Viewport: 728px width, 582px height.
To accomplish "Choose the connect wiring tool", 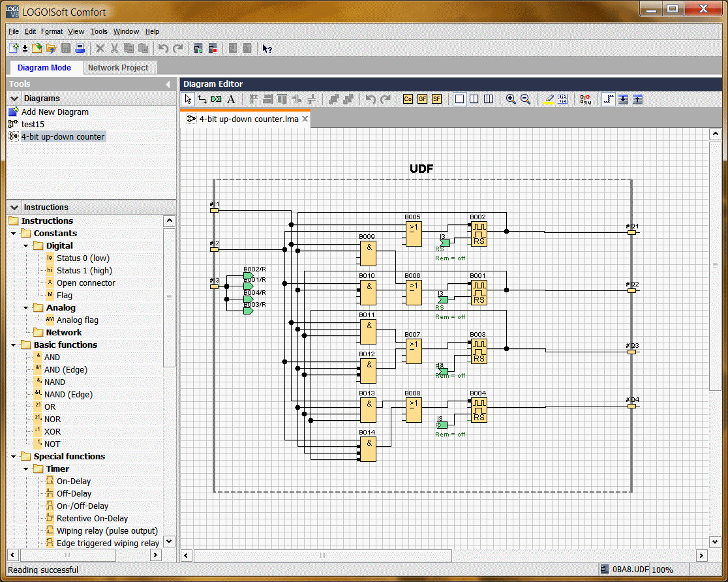I will [x=202, y=99].
